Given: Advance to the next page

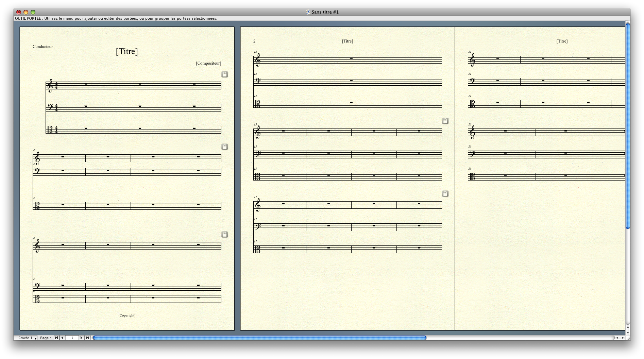Looking at the screenshot, I should pos(81,338).
